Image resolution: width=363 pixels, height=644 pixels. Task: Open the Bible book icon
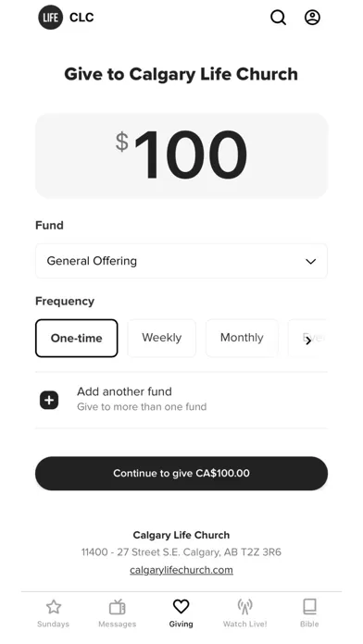309,607
